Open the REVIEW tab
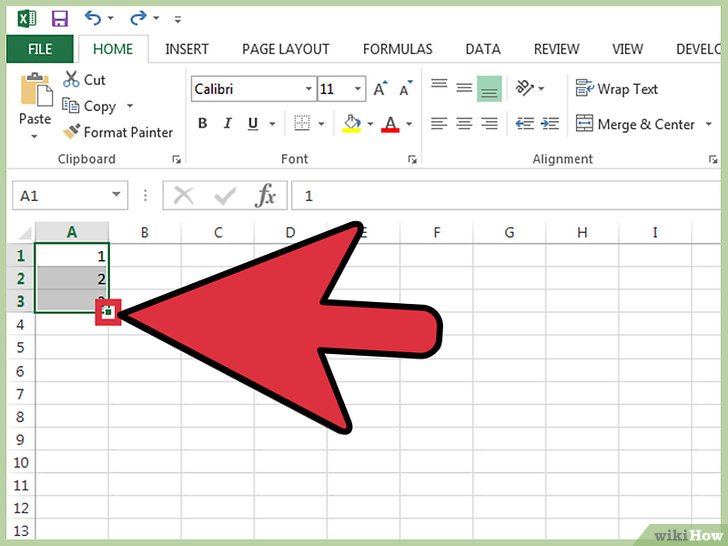This screenshot has width=728, height=546. pos(556,49)
